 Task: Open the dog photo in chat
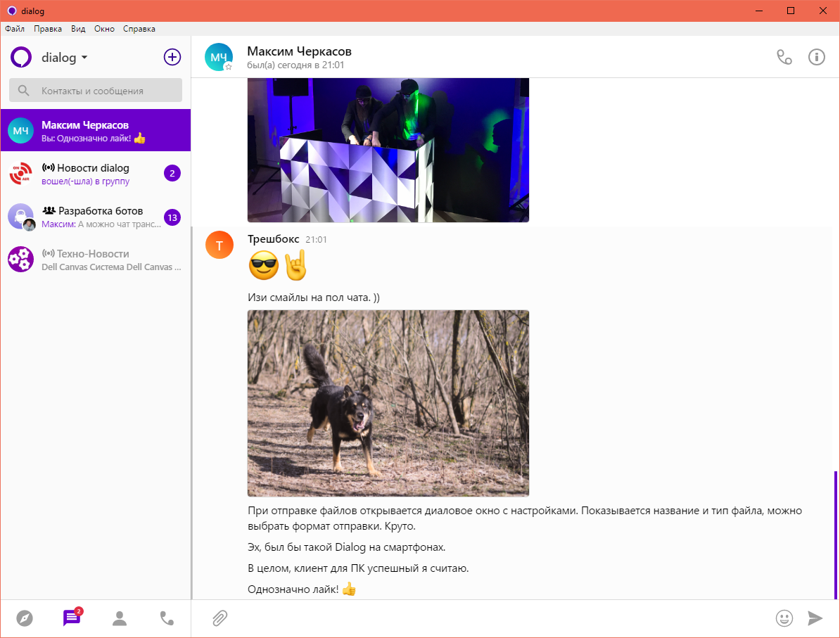(x=388, y=403)
